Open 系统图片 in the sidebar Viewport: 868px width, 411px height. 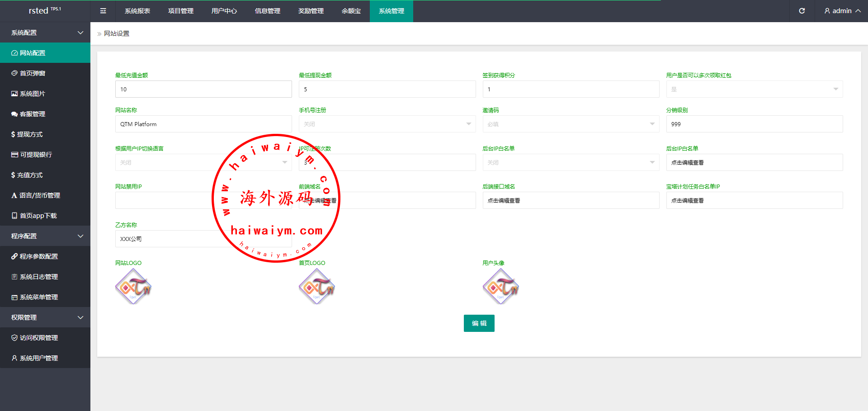tap(33, 94)
